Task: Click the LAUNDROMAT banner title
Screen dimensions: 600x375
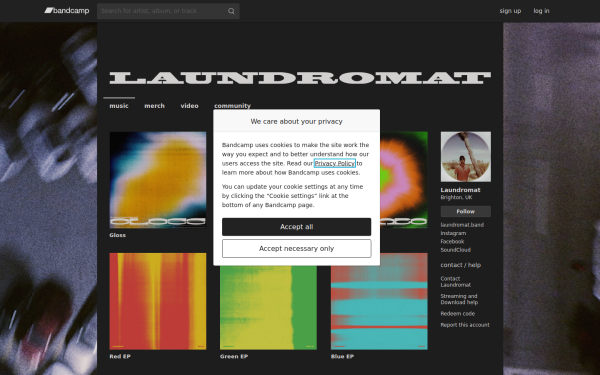Action: coord(300,78)
